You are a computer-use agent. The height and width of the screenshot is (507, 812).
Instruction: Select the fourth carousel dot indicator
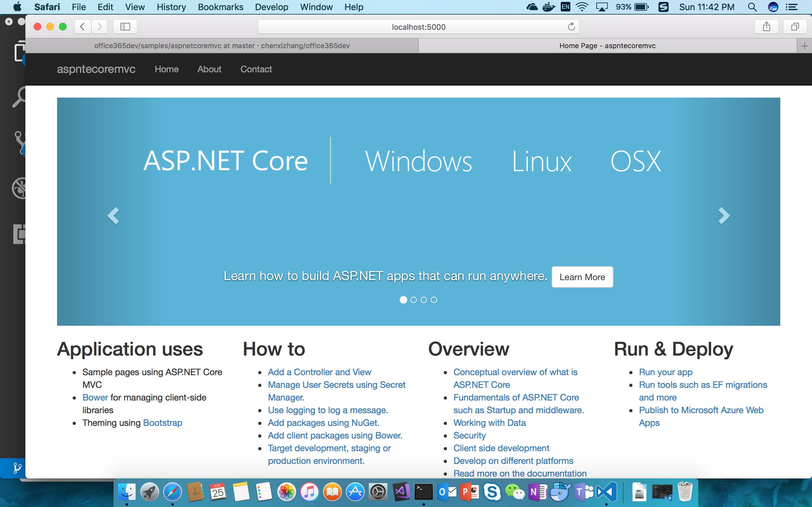click(x=434, y=299)
